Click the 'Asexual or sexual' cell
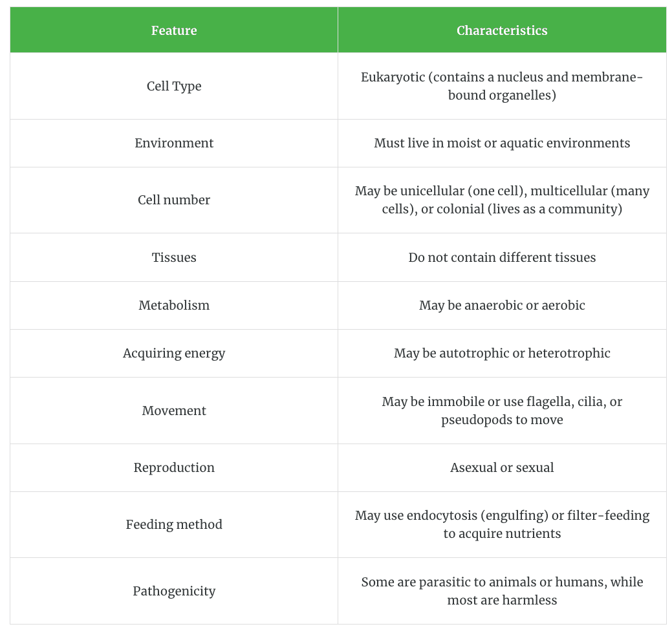 click(502, 467)
